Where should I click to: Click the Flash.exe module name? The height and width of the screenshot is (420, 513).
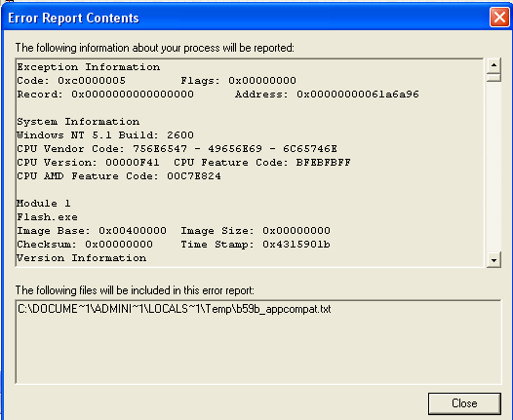coord(48,216)
